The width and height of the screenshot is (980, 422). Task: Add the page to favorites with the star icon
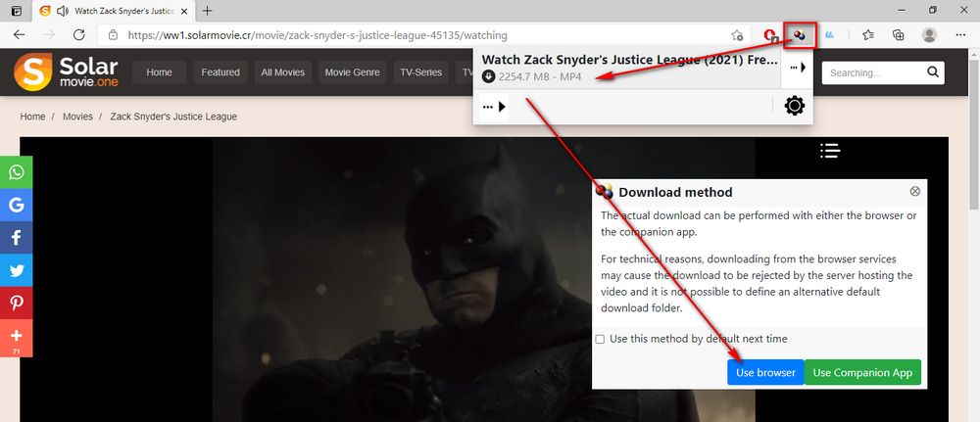tap(738, 35)
